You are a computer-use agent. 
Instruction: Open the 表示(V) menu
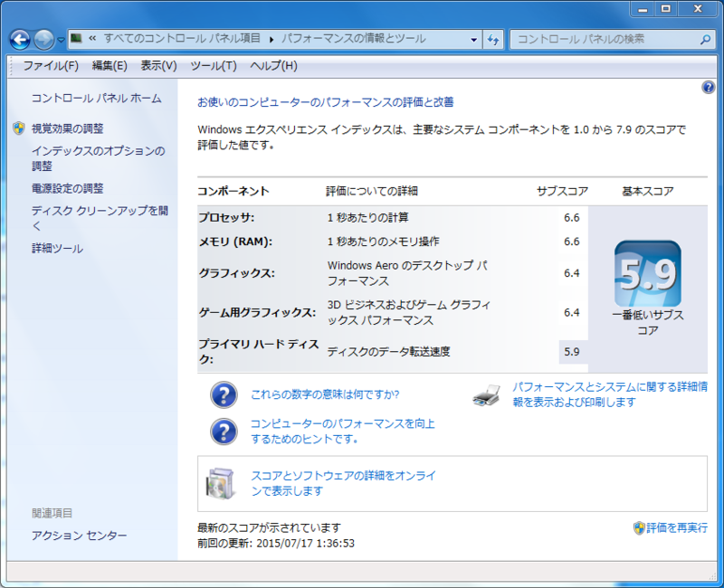pyautogui.click(x=159, y=66)
